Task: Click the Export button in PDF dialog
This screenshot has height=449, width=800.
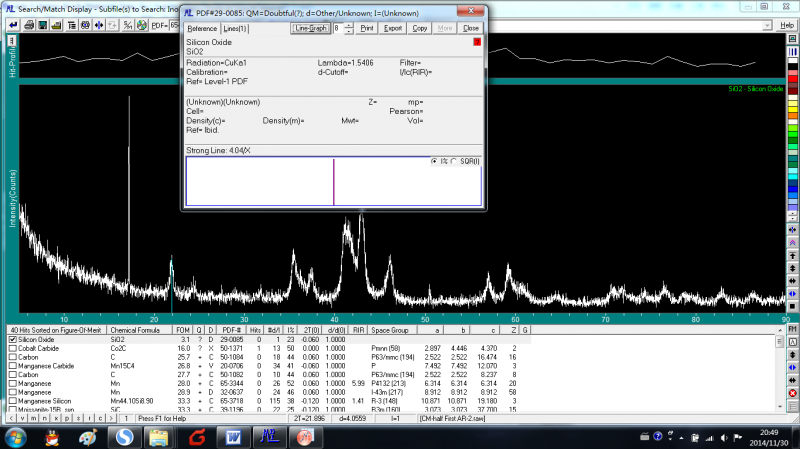Action: (393, 28)
